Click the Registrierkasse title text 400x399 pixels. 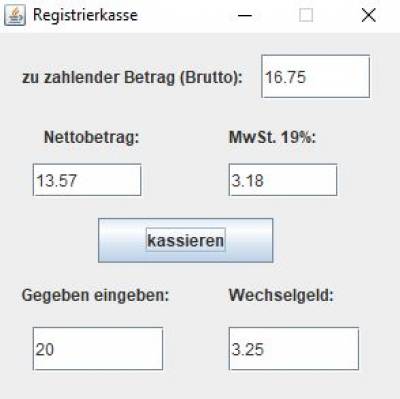85,15
